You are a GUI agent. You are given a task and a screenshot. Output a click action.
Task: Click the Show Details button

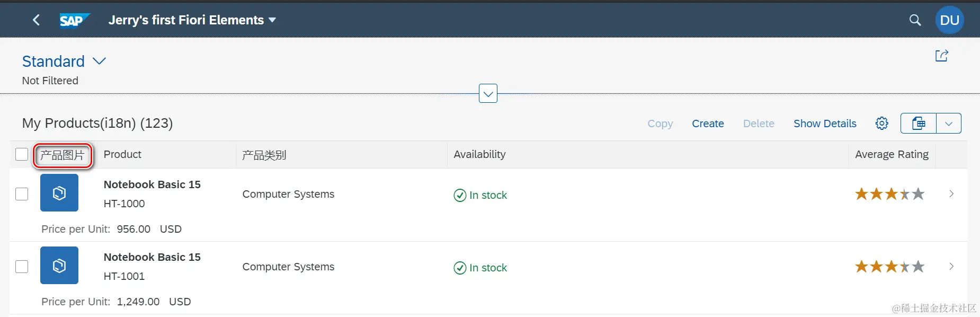(825, 124)
